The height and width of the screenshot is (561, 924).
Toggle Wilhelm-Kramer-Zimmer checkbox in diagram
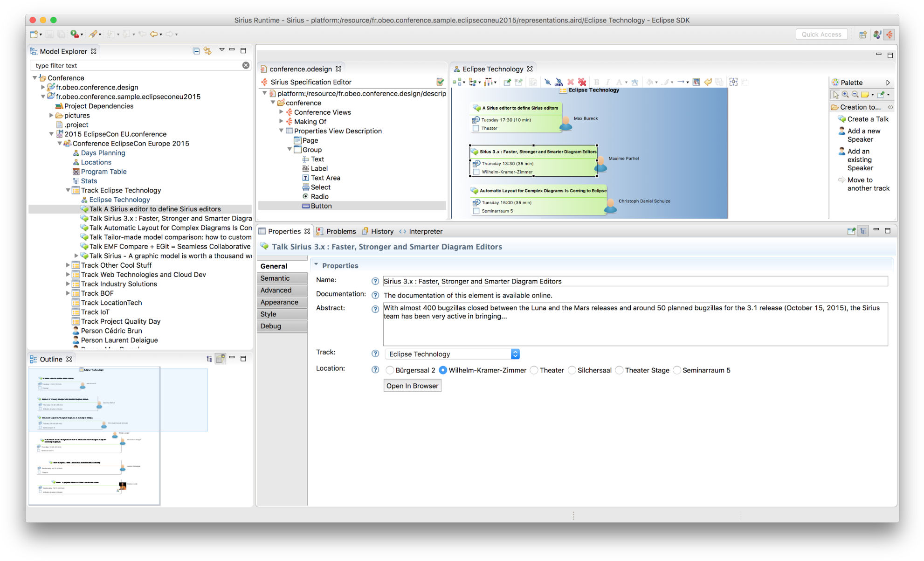[x=476, y=172]
